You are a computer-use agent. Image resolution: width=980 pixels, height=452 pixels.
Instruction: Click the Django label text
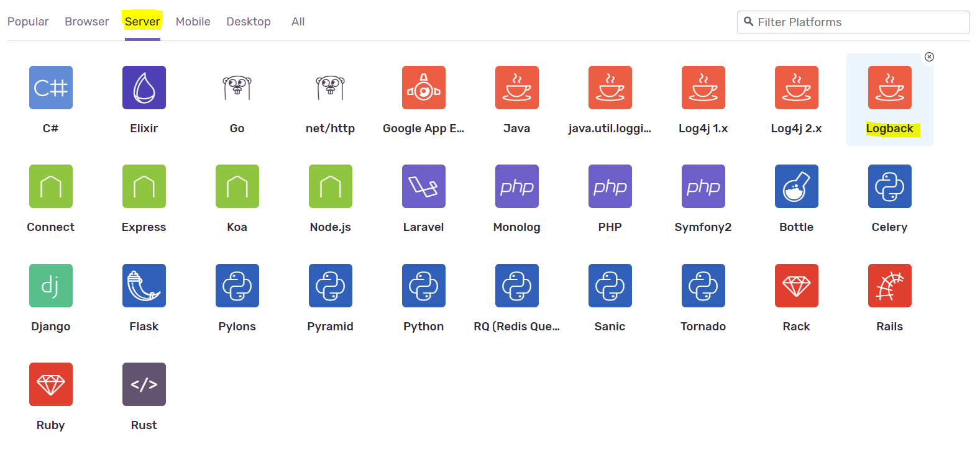tap(51, 327)
